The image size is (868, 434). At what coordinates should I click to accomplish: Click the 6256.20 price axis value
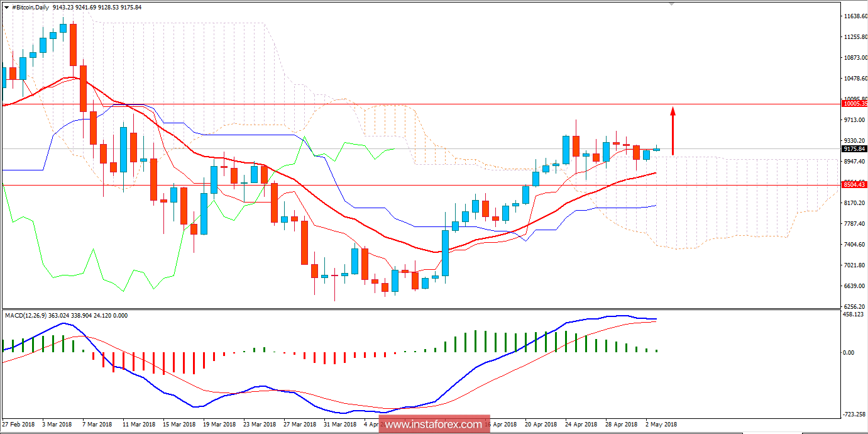point(855,307)
